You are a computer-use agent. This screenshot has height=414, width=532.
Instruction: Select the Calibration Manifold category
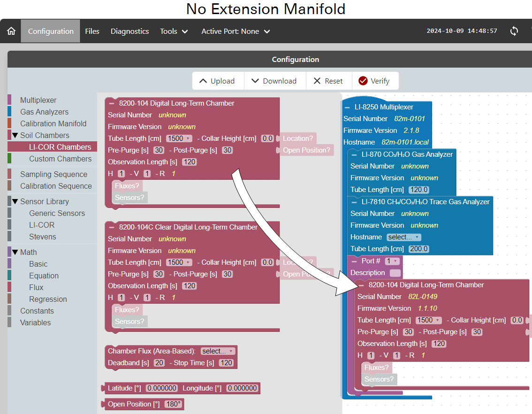53,123
